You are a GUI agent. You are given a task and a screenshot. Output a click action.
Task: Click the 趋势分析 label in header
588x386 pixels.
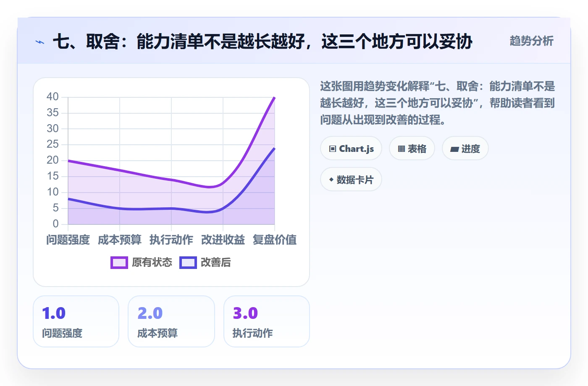coord(532,41)
